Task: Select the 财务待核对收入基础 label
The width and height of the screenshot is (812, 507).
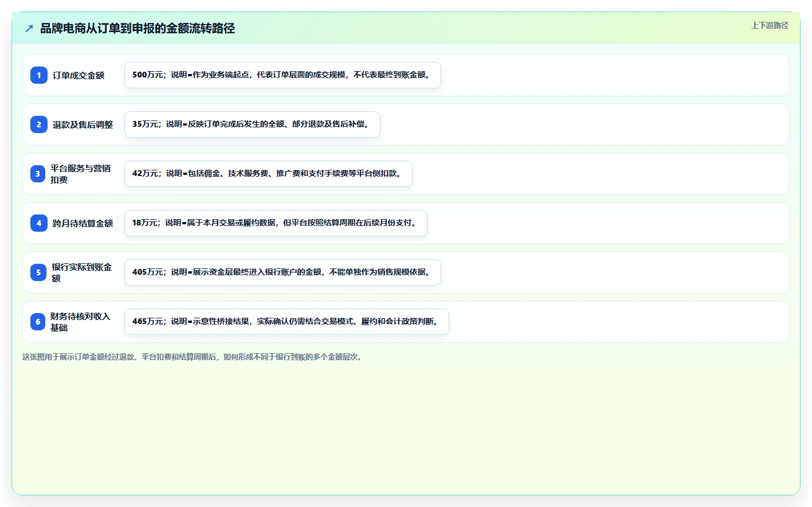Action: pyautogui.click(x=80, y=322)
